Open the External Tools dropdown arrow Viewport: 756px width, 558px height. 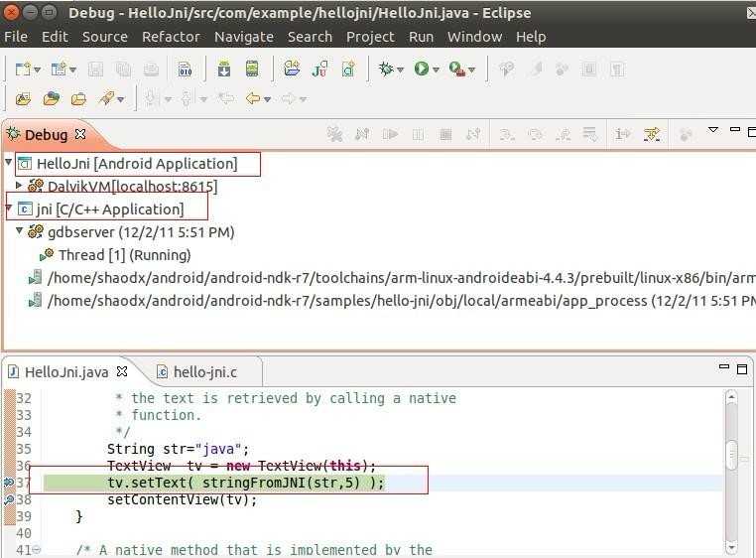point(471,70)
